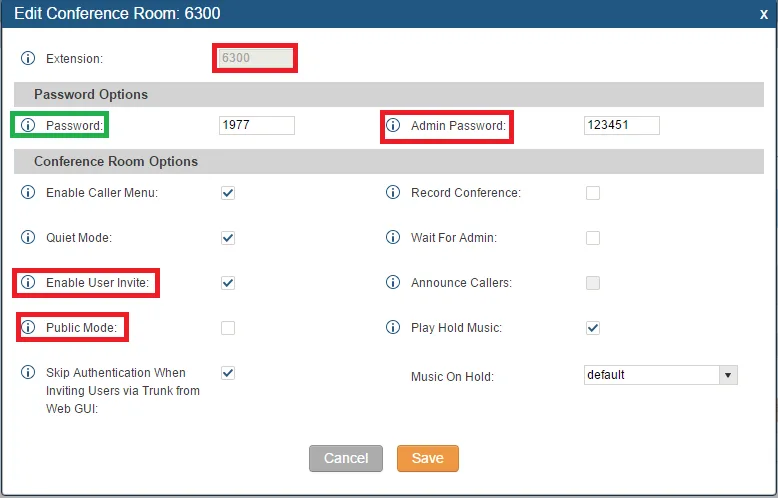Click info icon for Record Conference
The height and width of the screenshot is (498, 778).
(393, 193)
